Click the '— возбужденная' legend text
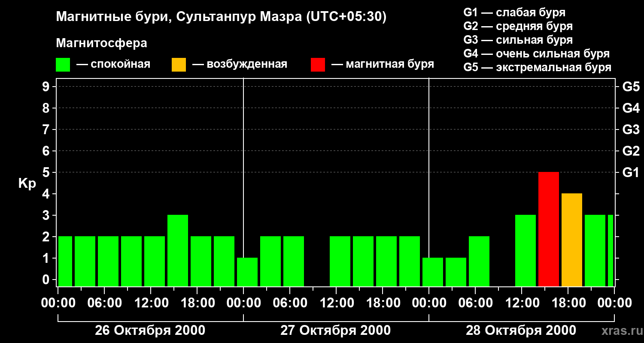 tap(240, 65)
